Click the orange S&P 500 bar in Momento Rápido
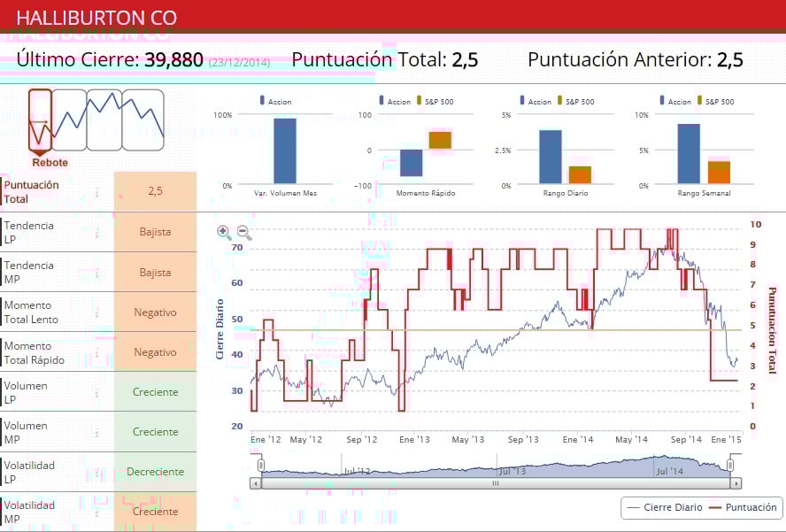 point(440,141)
